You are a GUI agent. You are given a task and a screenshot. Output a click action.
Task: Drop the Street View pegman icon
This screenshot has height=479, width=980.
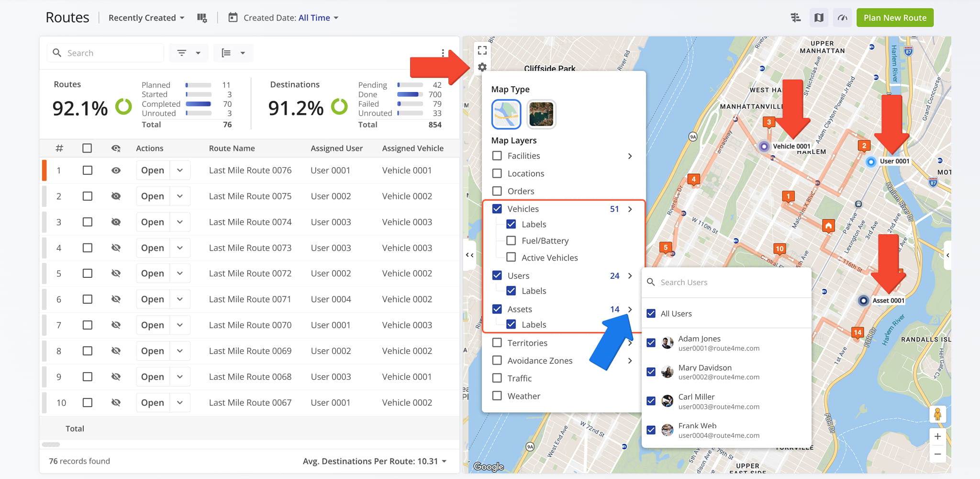click(937, 414)
